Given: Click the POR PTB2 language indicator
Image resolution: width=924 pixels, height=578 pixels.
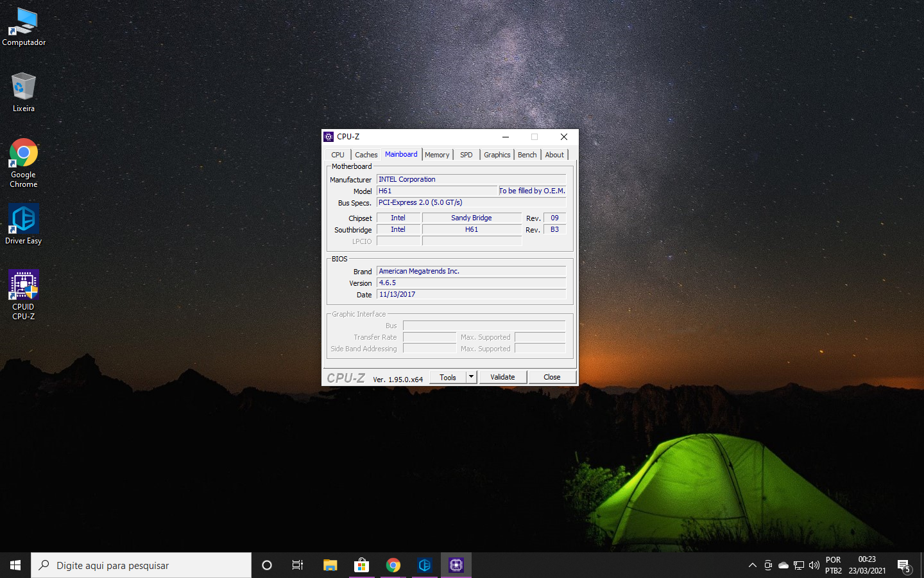Looking at the screenshot, I should (x=833, y=565).
